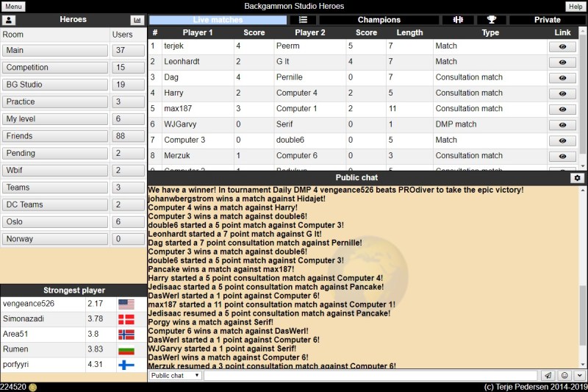Enter the My level room

point(55,119)
